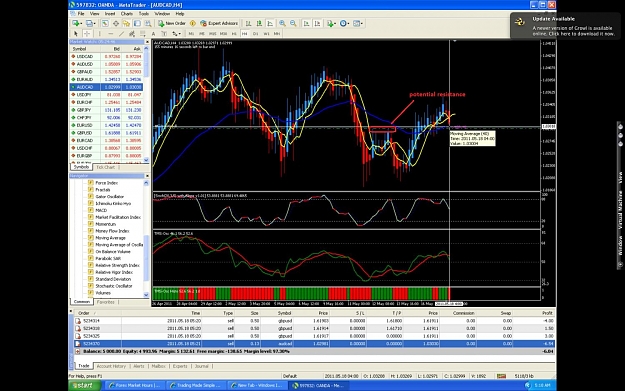Select EURAUD in Market Watch
Screen dimensions: 625x391
(106, 79)
